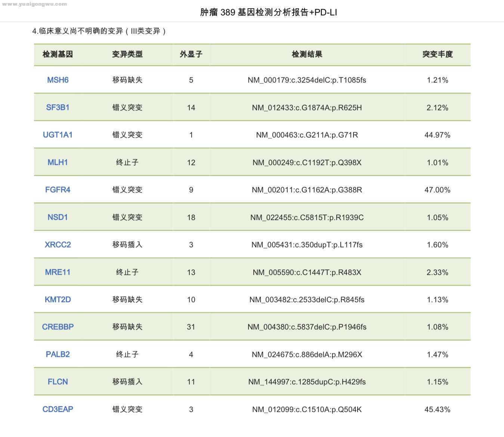Select the 检测结果 column header

coord(307,54)
